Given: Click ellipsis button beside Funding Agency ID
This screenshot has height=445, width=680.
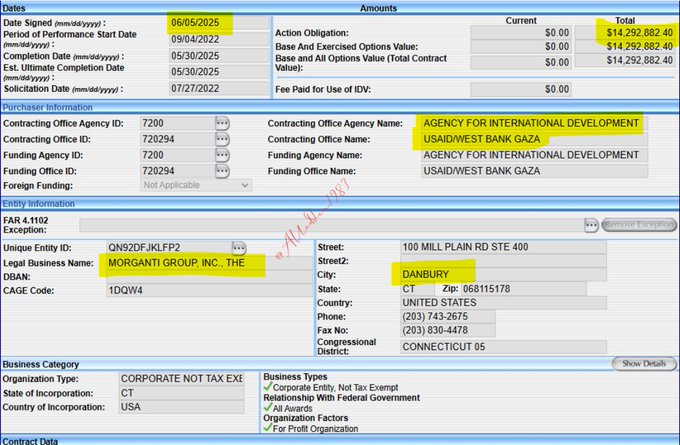Looking at the screenshot, I should [222, 155].
